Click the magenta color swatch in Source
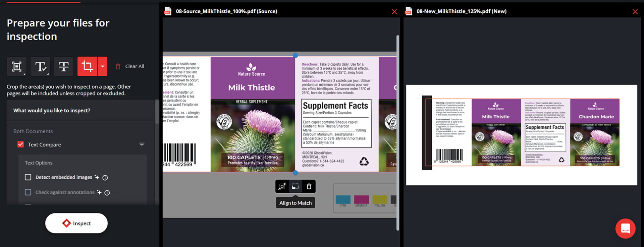The image size is (644, 247). click(x=361, y=199)
